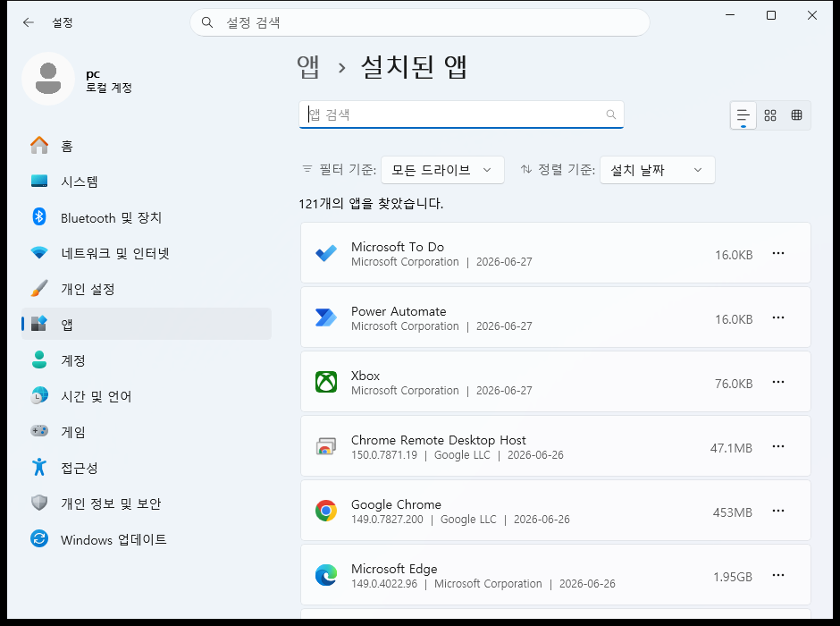
Task: Click the Google Chrome app icon
Action: click(x=326, y=511)
